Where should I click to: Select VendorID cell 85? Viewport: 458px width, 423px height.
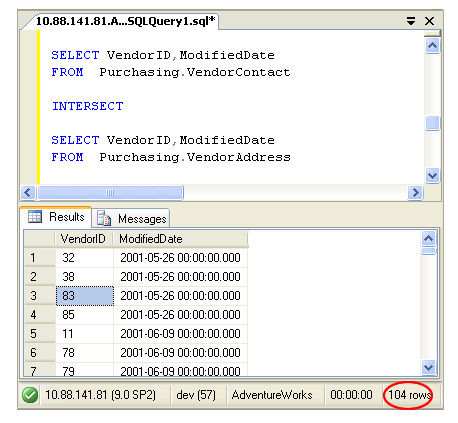point(85,315)
